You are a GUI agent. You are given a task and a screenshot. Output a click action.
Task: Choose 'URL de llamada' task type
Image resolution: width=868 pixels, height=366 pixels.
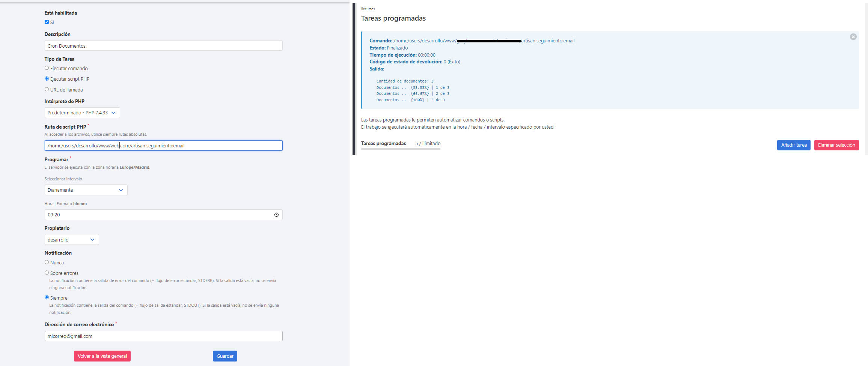[47, 90]
